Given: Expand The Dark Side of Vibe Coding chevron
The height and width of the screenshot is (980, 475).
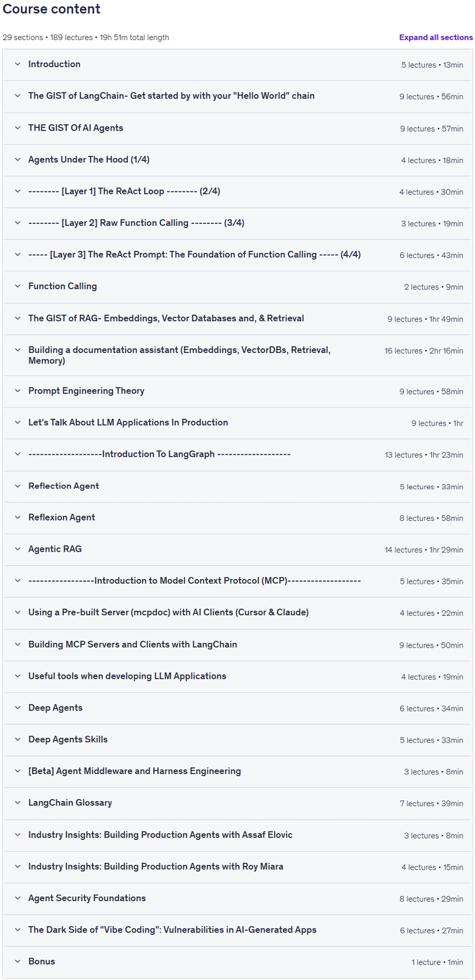Looking at the screenshot, I should [x=17, y=930].
